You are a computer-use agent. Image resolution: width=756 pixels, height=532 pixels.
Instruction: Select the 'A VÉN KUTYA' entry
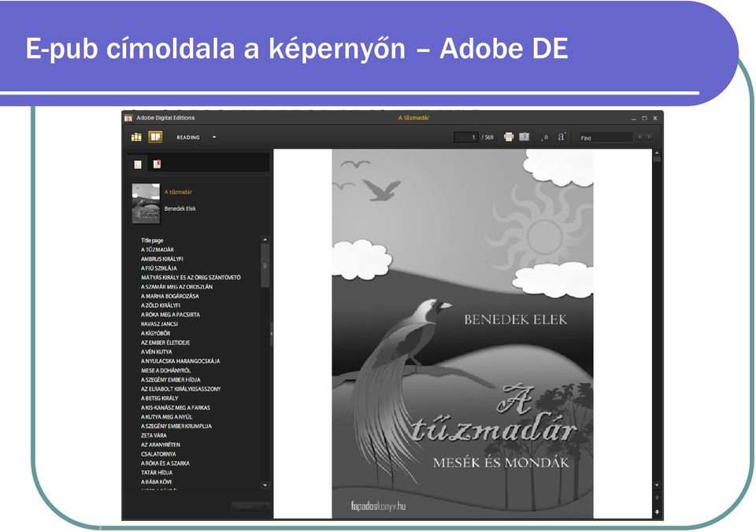(x=156, y=352)
